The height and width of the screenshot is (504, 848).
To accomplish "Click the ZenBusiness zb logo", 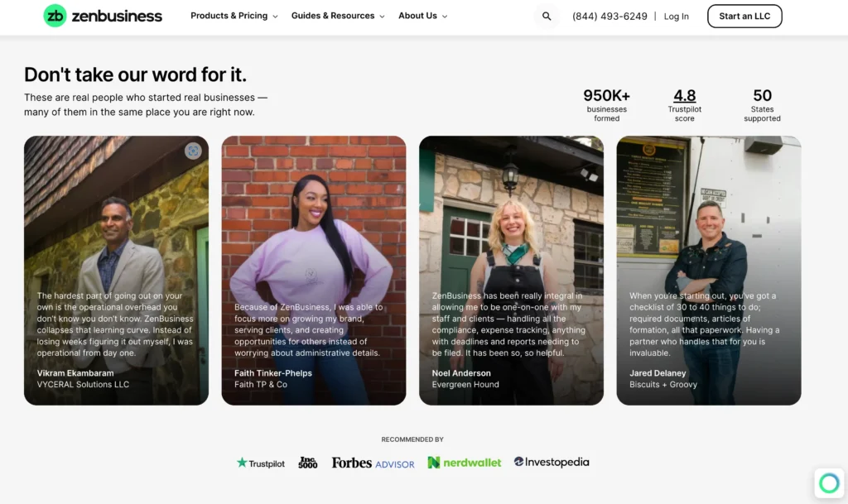I will pyautogui.click(x=103, y=17).
